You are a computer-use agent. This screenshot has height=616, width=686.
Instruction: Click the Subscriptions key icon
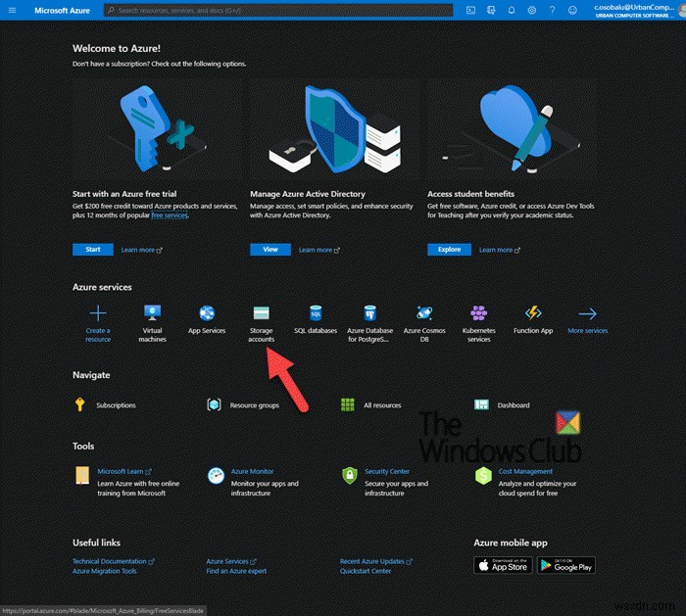point(79,404)
